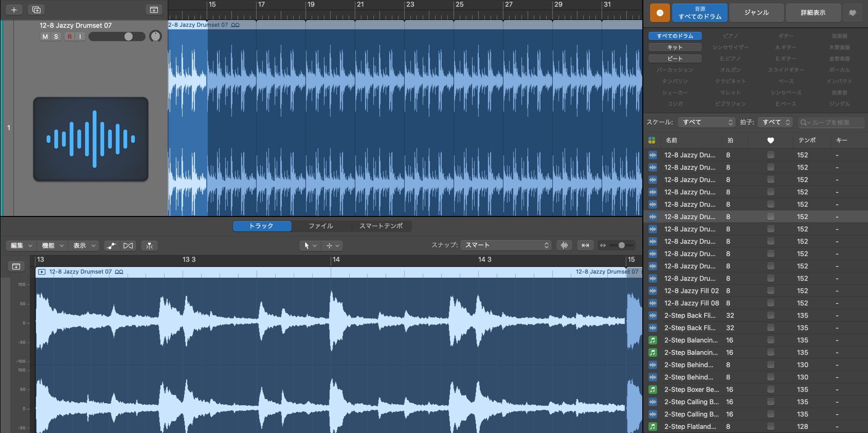Click the track pan knob
Screen dimensions: 868x433
coord(155,36)
